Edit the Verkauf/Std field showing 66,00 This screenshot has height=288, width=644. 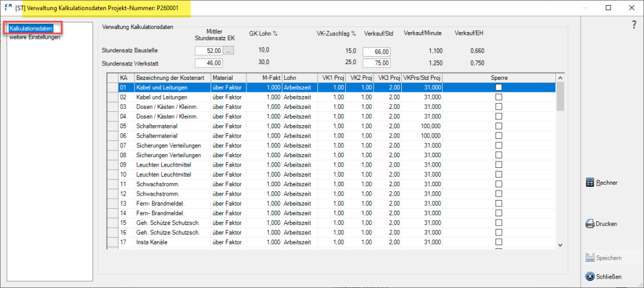pyautogui.click(x=377, y=50)
